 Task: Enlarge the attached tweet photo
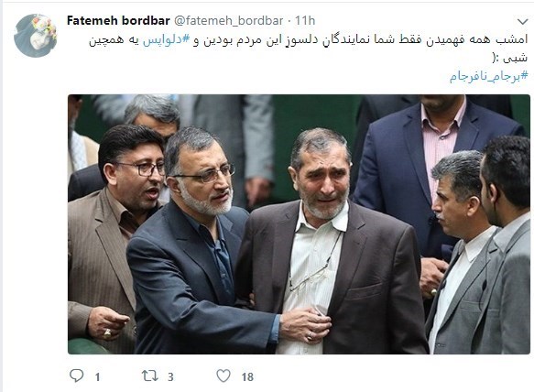[299, 224]
